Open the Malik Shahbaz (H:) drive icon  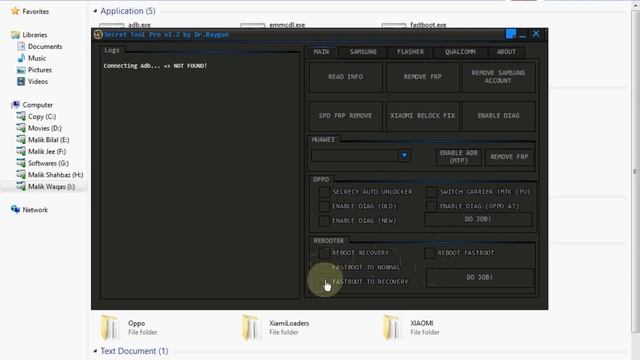[21, 174]
